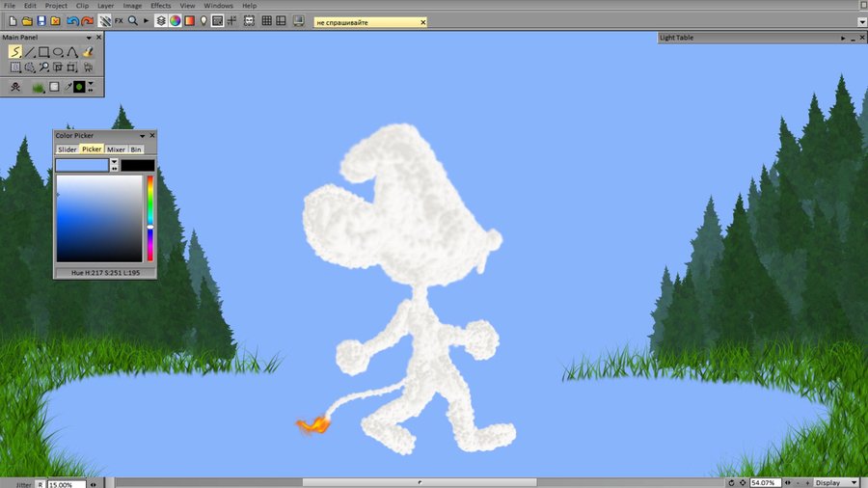868x488 pixels.
Task: Open the View menu
Action: tap(188, 6)
